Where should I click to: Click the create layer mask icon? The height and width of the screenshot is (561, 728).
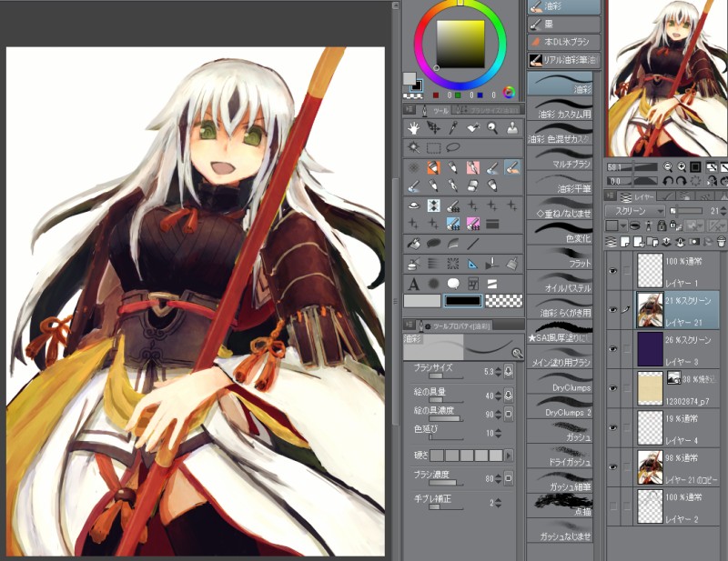(694, 242)
